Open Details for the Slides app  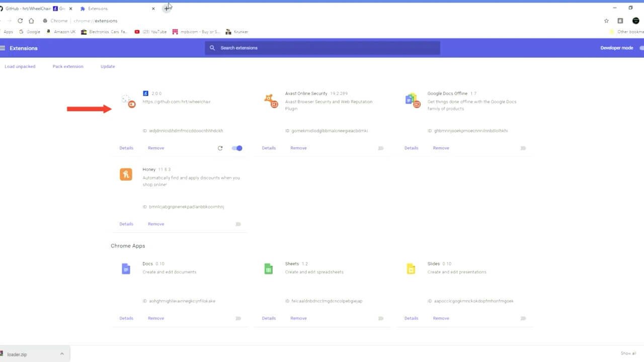pos(411,318)
